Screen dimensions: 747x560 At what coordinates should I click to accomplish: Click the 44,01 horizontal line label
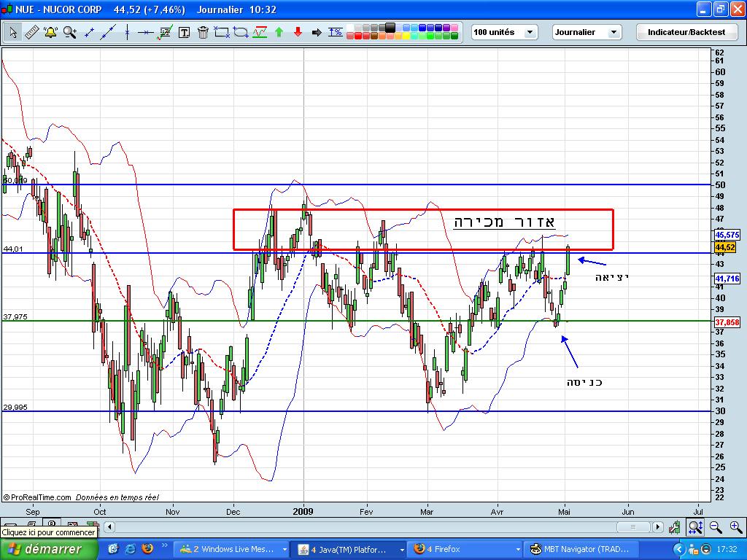13,249
